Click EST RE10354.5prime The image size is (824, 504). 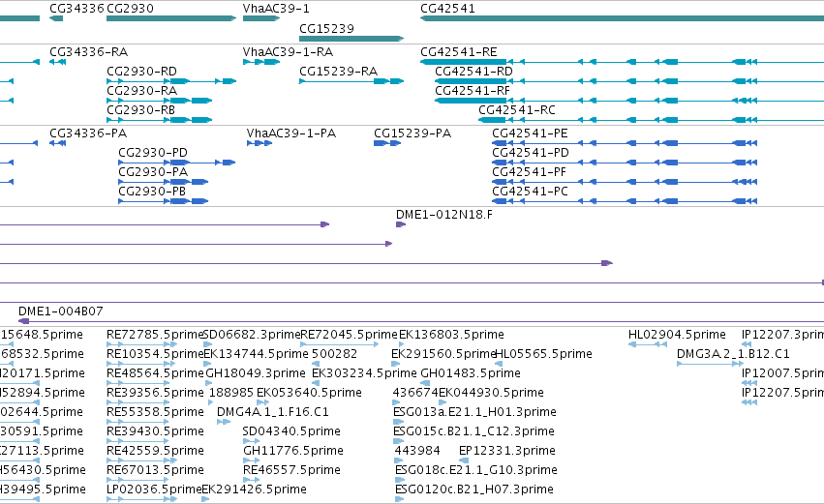[155, 354]
